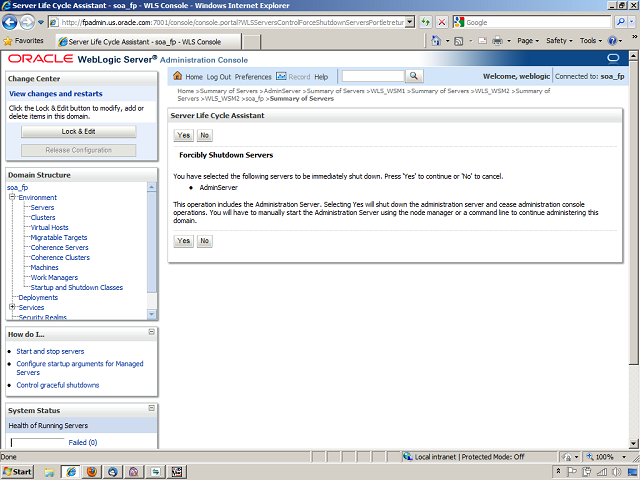
Task: Collapse the System Status panel
Action: click(x=152, y=409)
